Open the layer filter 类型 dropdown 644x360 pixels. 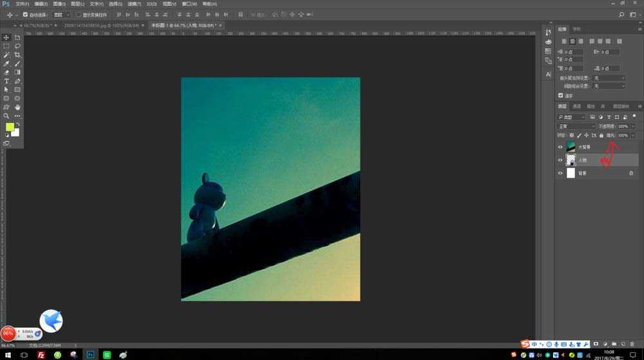point(571,117)
